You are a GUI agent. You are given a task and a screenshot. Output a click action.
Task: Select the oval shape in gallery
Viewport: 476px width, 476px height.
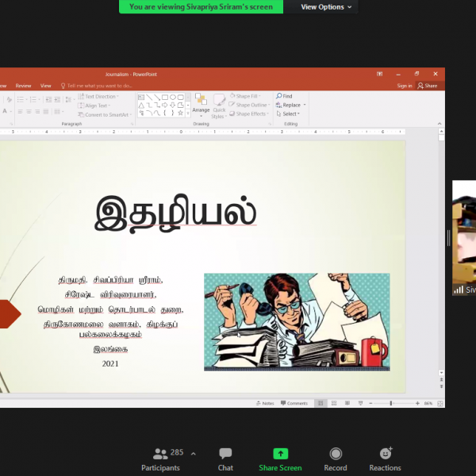[x=173, y=97]
